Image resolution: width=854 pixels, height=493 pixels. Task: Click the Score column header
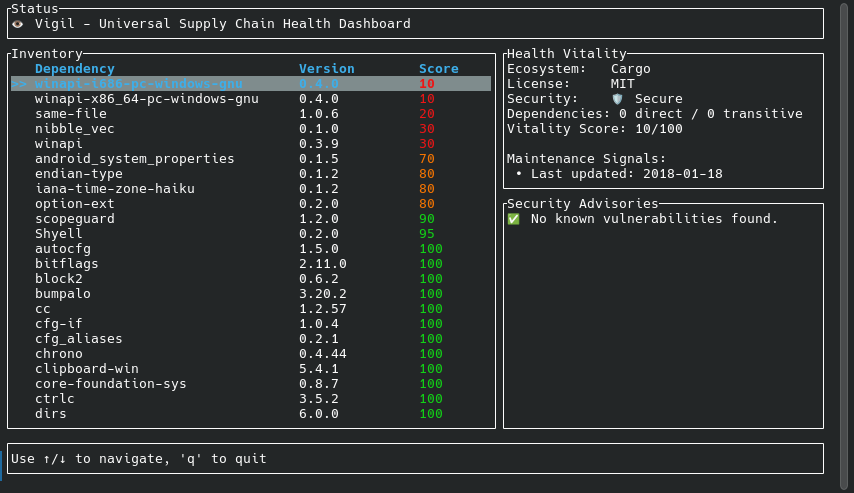click(x=438, y=69)
